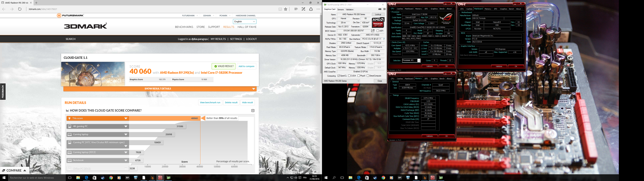644x181 pixels.
Task: Open the GPU-Z hamburger menu
Action: [x=384, y=9]
